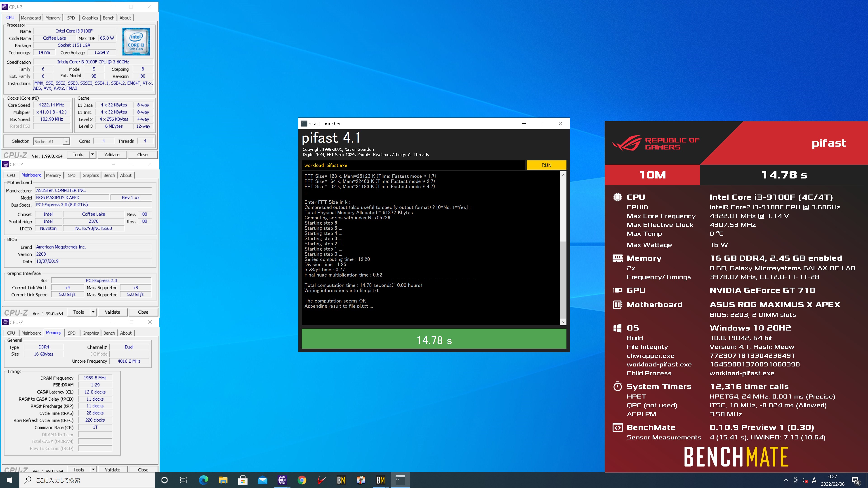Click Close button in Mainboard CPU-Z window
Screen dimensions: 868x488
[x=143, y=312]
